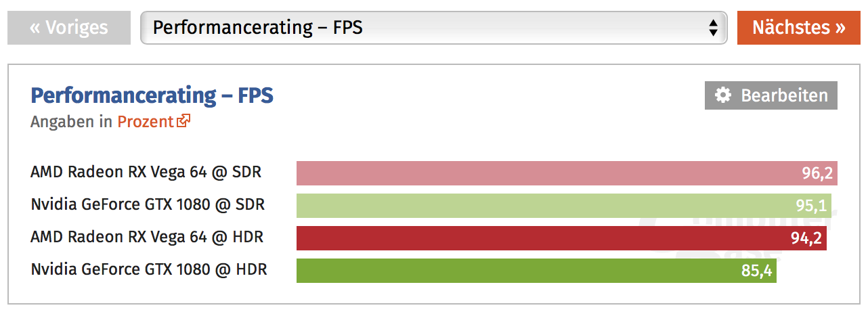The image size is (868, 314).
Task: Open the Prozent link
Action: pos(146,122)
